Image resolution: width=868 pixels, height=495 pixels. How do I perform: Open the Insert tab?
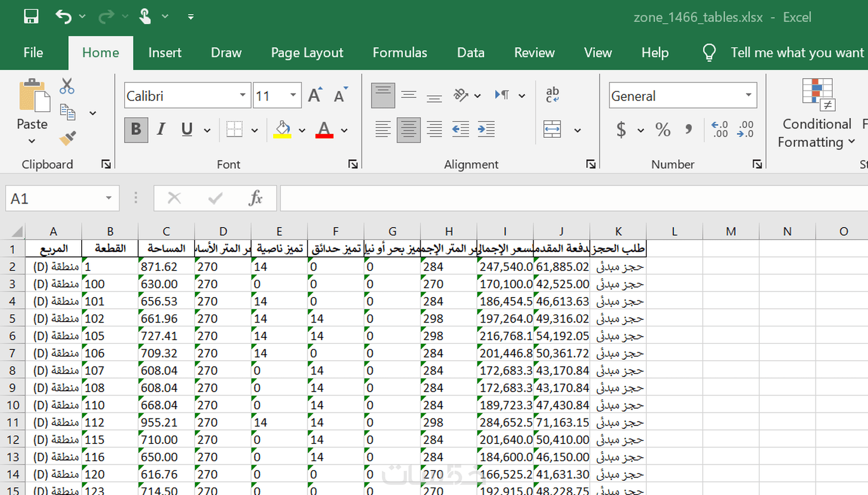point(164,53)
